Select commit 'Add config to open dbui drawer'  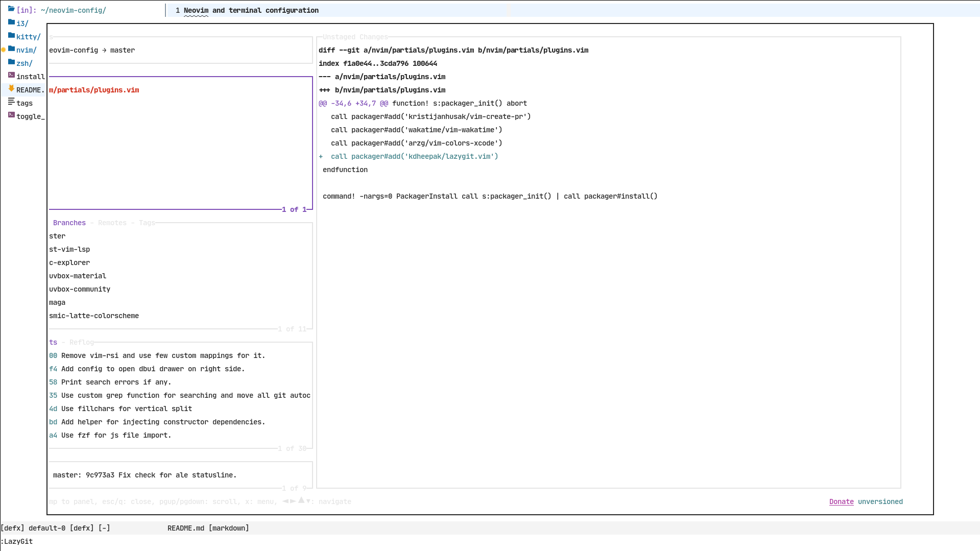click(147, 369)
